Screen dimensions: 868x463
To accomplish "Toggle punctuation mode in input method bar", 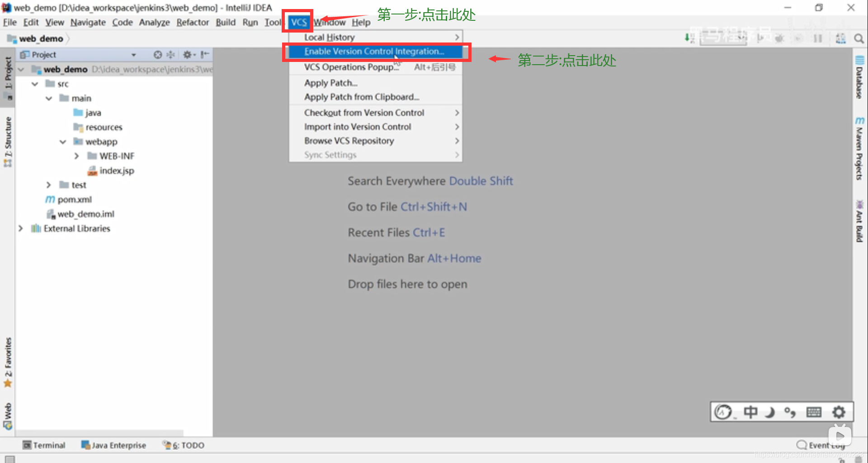I will (790, 412).
